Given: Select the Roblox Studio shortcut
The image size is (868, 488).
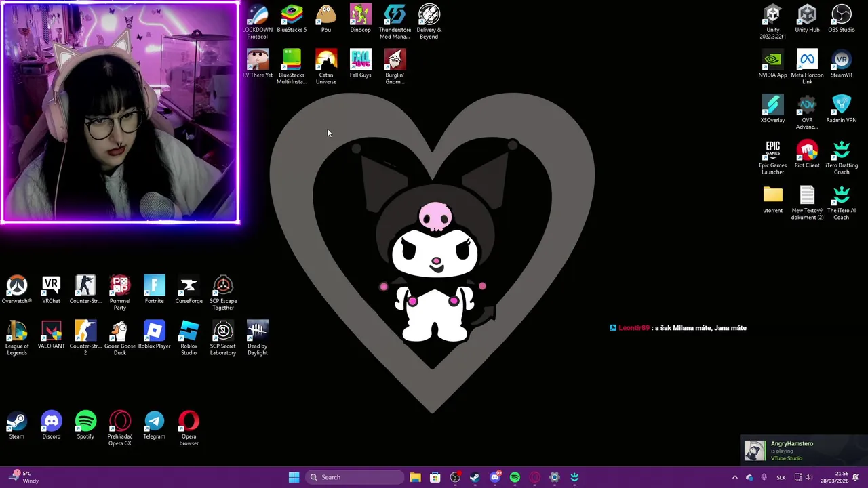Looking at the screenshot, I should click(x=189, y=338).
